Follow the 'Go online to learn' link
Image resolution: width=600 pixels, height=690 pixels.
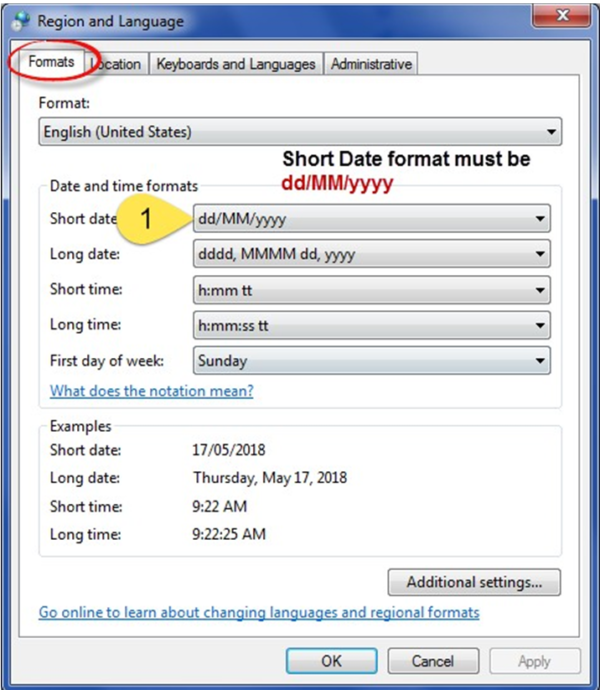(259, 612)
